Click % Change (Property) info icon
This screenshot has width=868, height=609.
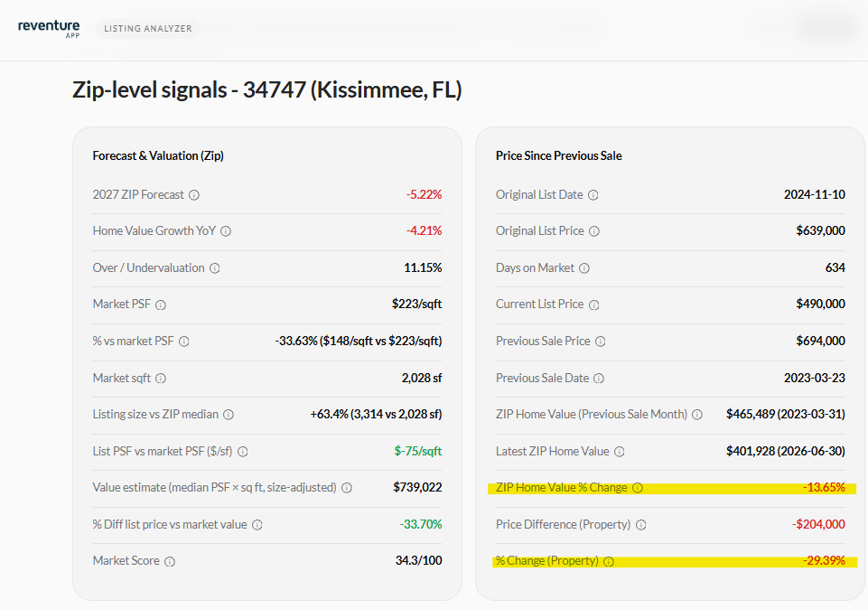click(609, 561)
